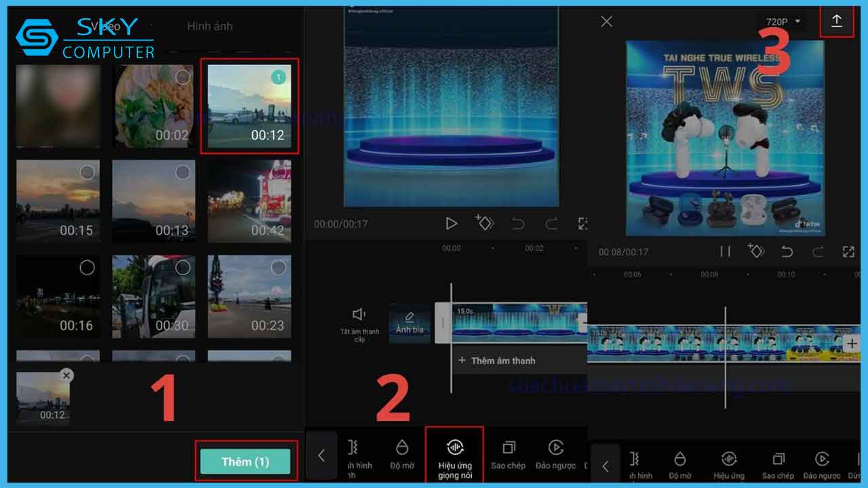Go back with the chevron left of Hiệu ứng giọng nói toolbar
The width and height of the screenshot is (868, 488).
[x=321, y=455]
